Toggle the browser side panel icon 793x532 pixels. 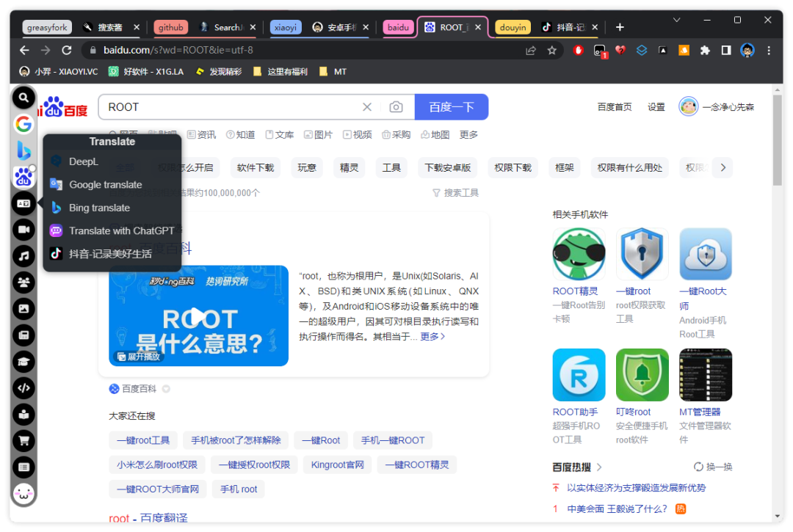point(726,51)
